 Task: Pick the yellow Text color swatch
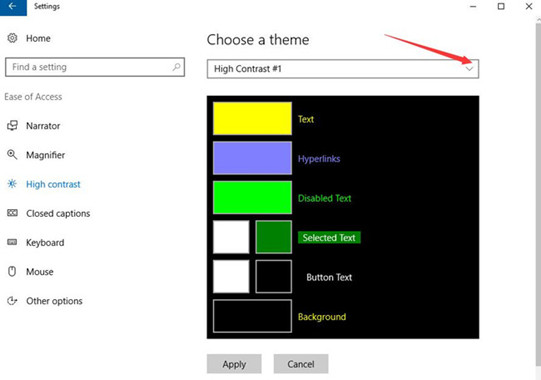pos(252,118)
